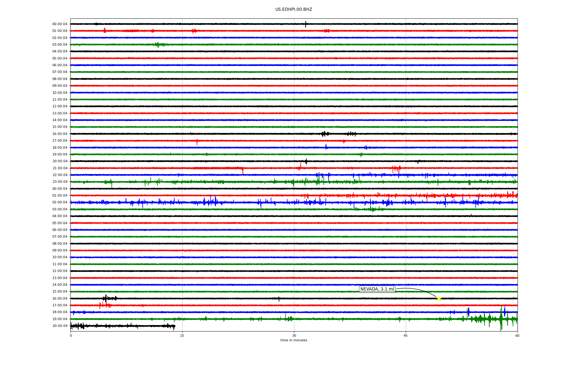Screen dimensions: 588x368
Task: Click the bottom-most 20:00:04 row label
Action: (60, 326)
